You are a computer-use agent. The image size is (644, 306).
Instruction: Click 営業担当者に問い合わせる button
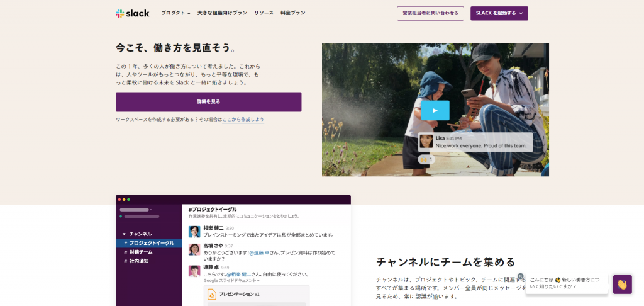click(x=430, y=13)
